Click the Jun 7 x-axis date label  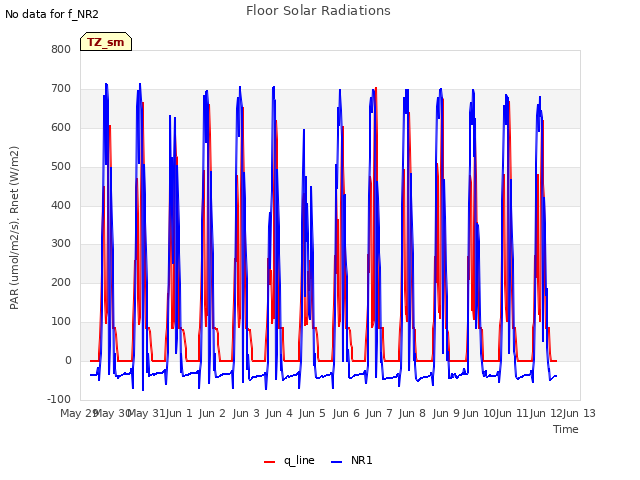point(379,413)
